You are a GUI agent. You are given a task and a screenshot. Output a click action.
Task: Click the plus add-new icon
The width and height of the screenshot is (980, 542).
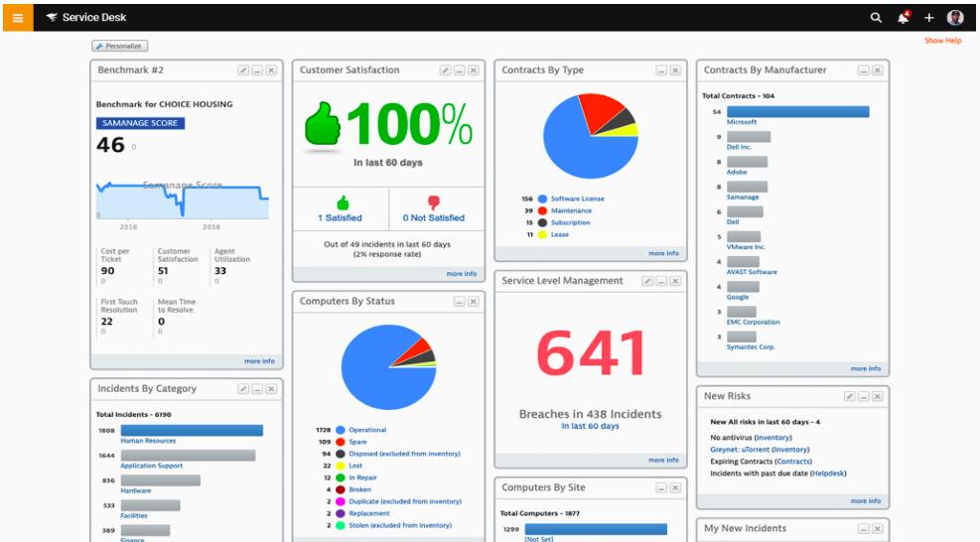point(928,18)
